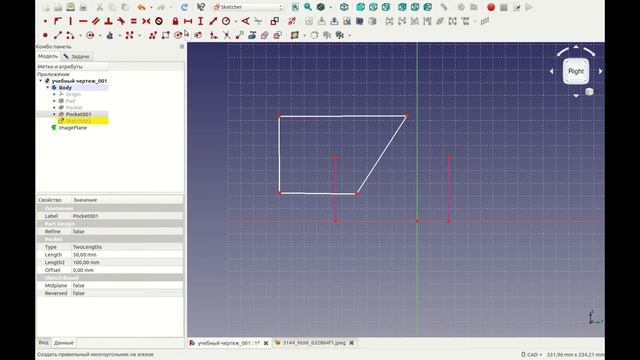Select the slot drawing tool

pyautogui.click(x=198, y=36)
